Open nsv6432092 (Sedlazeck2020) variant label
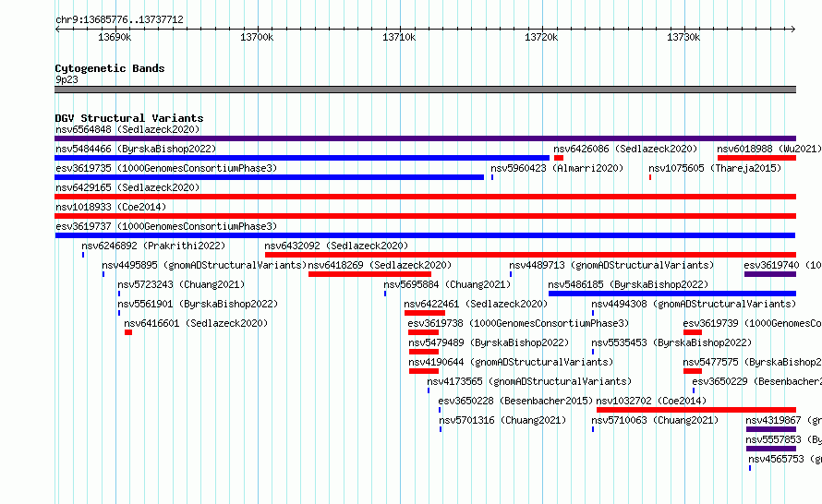822x504 pixels. tap(336, 246)
